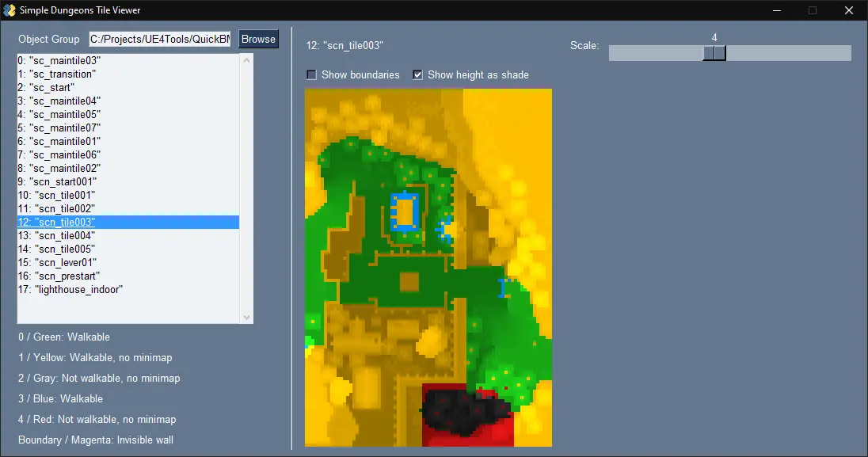The height and width of the screenshot is (457, 868).
Task: Select list item 5: "sc_maintile07"
Action: point(128,128)
